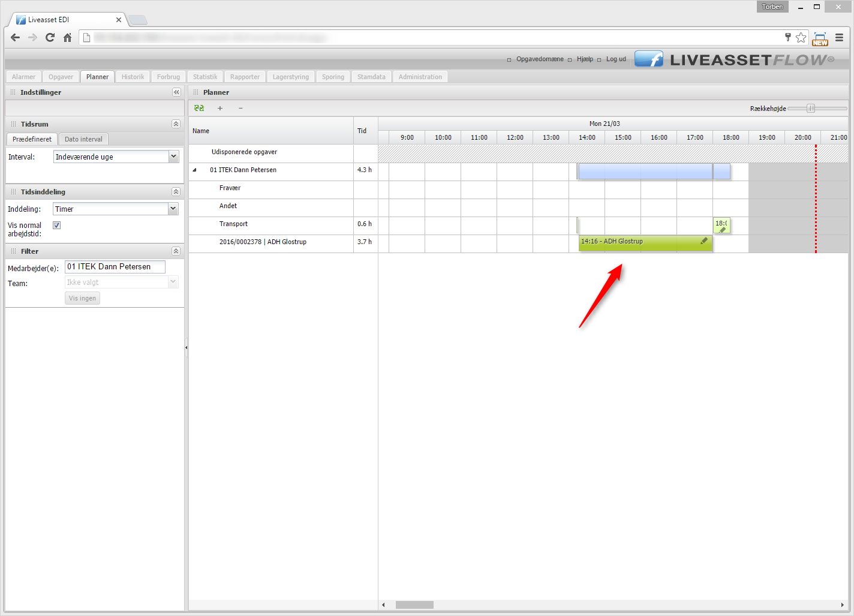
Task: Collapse the Tidsrum section
Action: [176, 124]
